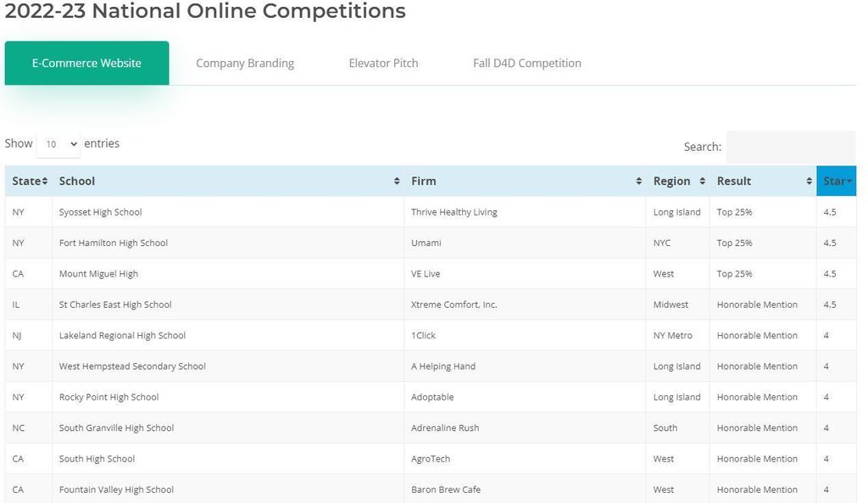Click the VE Live firm cell
Image resolution: width=868 pixels, height=503 pixels.
tap(525, 274)
